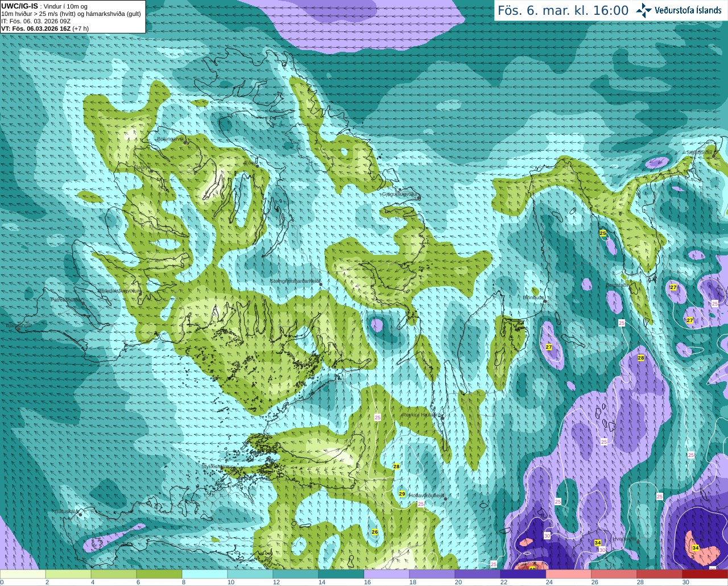Click the yellow 34 marker beside Hveravellir
The image size is (728, 586).
pos(598,543)
